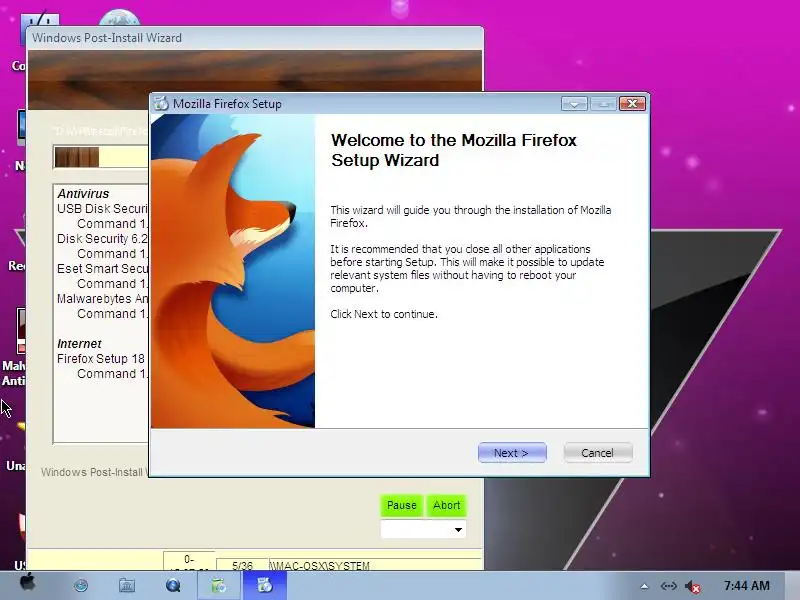Open the QuickTime-style Q taskbar icon

coord(173,585)
